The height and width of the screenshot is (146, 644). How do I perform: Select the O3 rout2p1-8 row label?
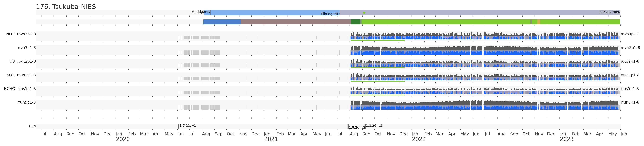22,61
